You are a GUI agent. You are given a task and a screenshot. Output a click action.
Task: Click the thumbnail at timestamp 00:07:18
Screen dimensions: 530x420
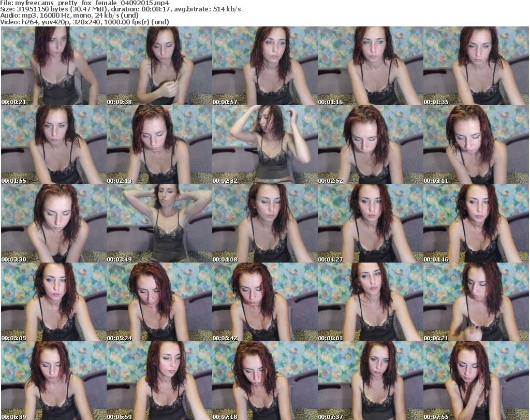coord(264,381)
